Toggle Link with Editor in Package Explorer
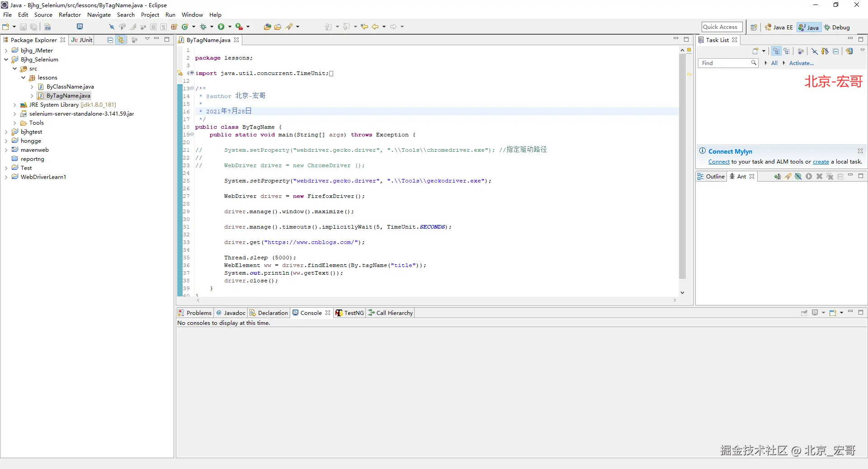Image resolution: width=868 pixels, height=469 pixels. pyautogui.click(x=121, y=40)
